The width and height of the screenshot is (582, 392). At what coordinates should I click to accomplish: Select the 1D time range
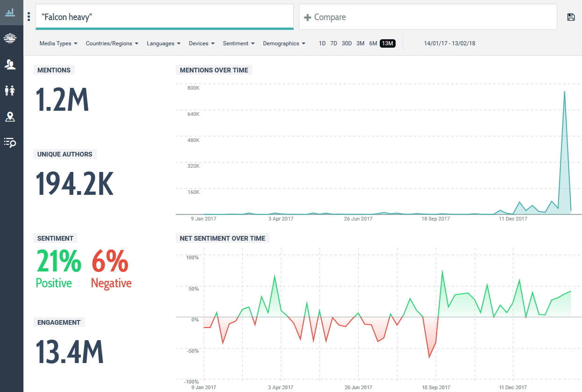322,43
